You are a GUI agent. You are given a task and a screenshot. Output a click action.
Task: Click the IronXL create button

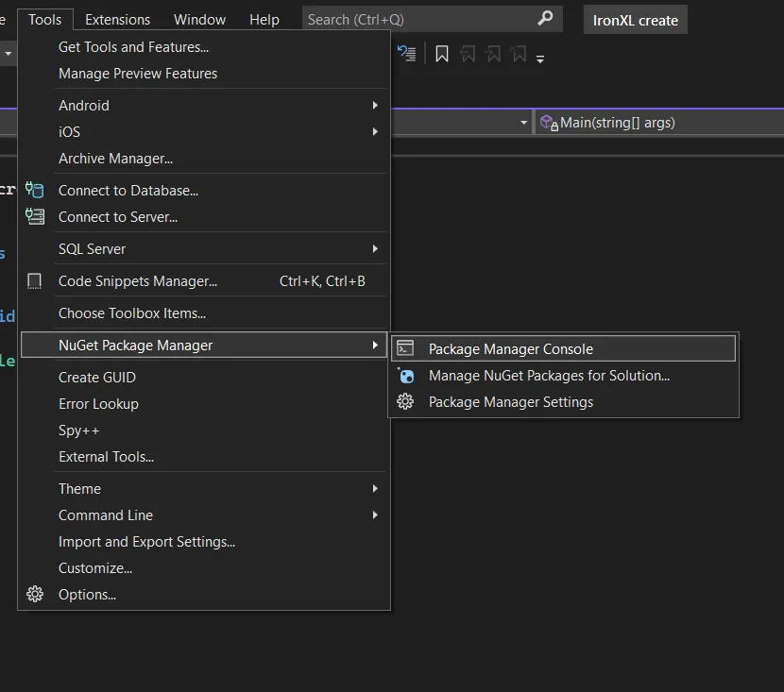point(635,20)
